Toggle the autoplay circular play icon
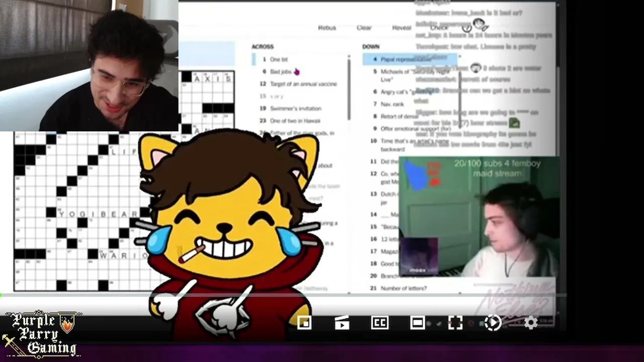 (493, 323)
